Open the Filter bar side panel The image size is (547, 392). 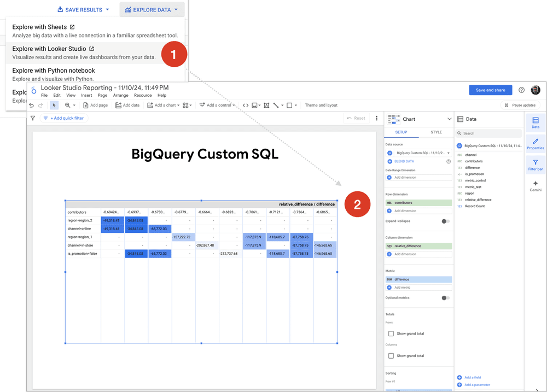point(536,165)
